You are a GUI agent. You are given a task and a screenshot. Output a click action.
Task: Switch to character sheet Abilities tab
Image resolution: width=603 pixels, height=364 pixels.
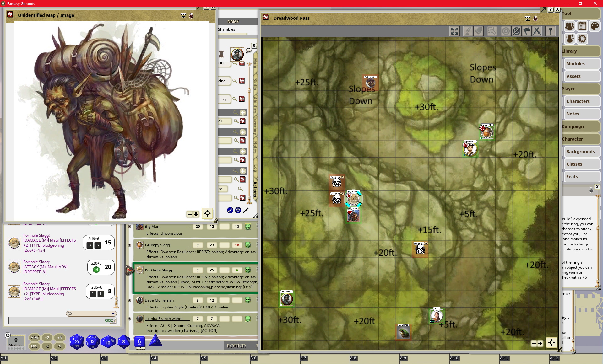(255, 104)
